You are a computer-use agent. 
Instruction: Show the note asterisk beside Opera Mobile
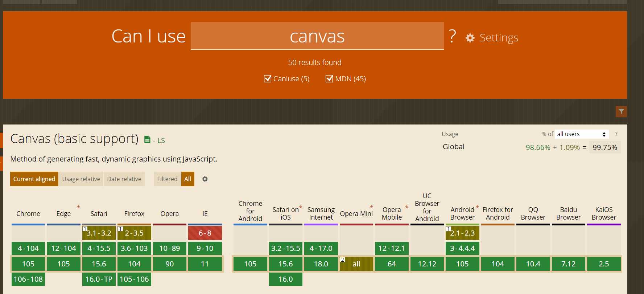click(x=406, y=208)
